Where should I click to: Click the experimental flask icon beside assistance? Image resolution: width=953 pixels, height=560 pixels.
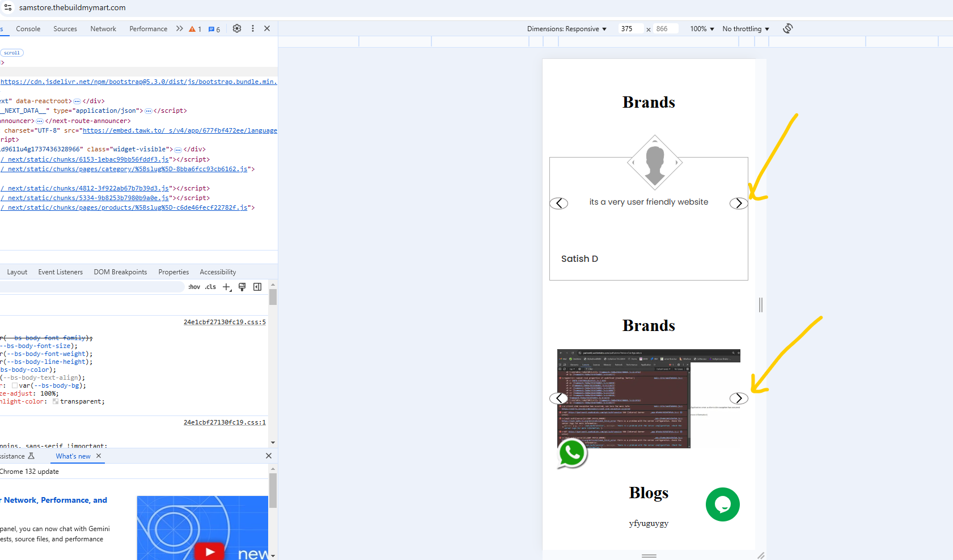pyautogui.click(x=31, y=456)
